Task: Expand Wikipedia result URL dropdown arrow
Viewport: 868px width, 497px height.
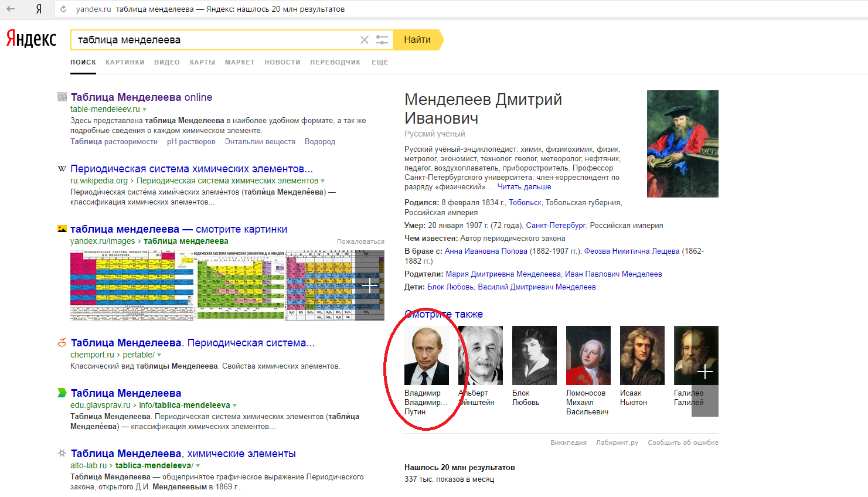Action: point(322,181)
